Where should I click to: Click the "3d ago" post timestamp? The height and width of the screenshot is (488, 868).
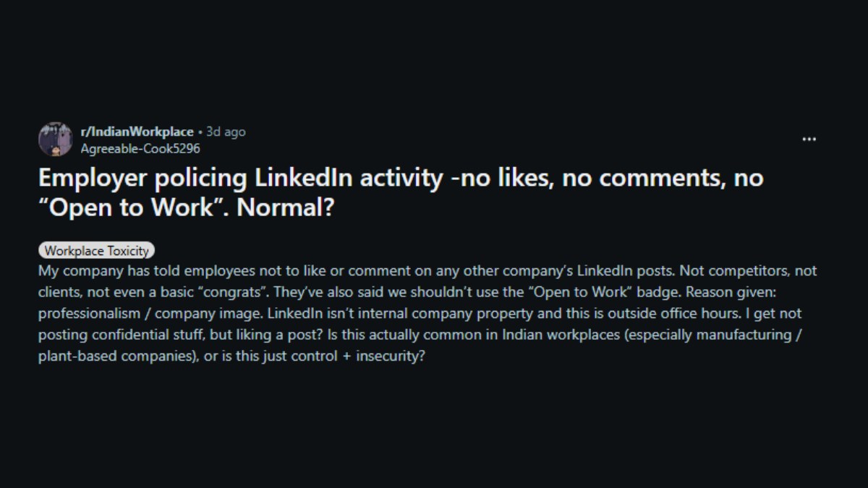pos(226,132)
